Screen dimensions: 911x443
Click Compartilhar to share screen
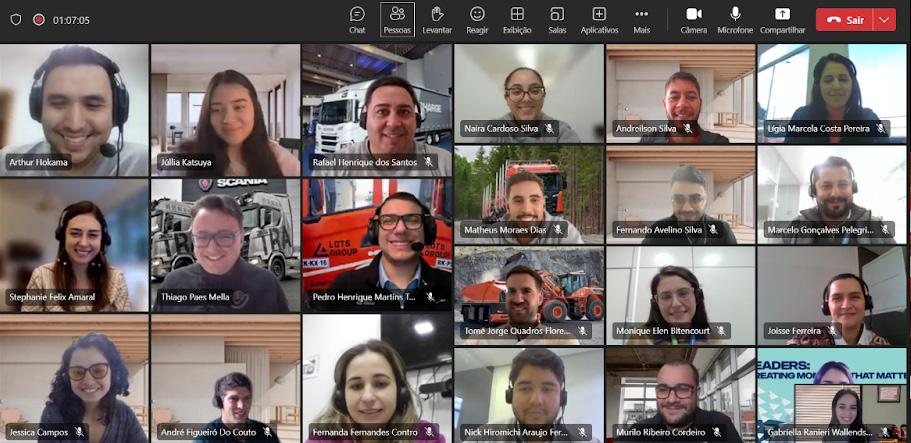pos(783,20)
